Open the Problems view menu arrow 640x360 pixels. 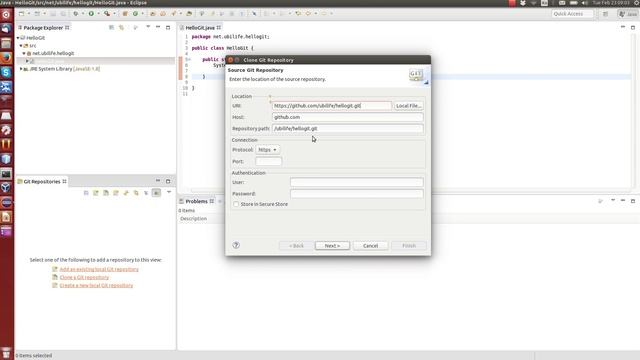[x=613, y=201]
